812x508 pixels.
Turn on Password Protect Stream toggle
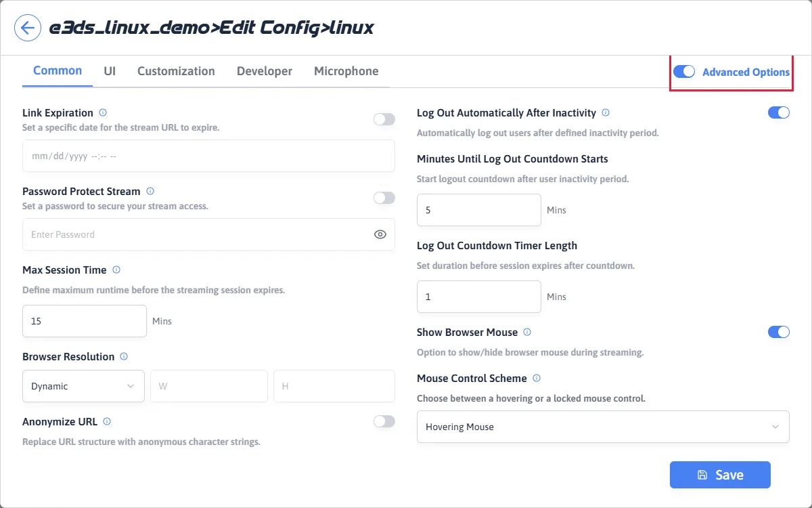(384, 198)
